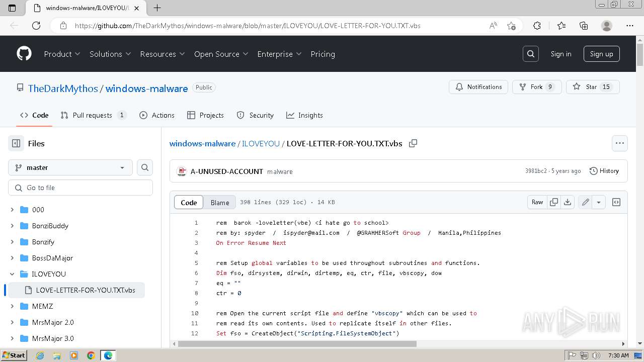Screen dimensions: 644x362
Task: Click the Windows Start button
Action: pyautogui.click(x=14, y=355)
